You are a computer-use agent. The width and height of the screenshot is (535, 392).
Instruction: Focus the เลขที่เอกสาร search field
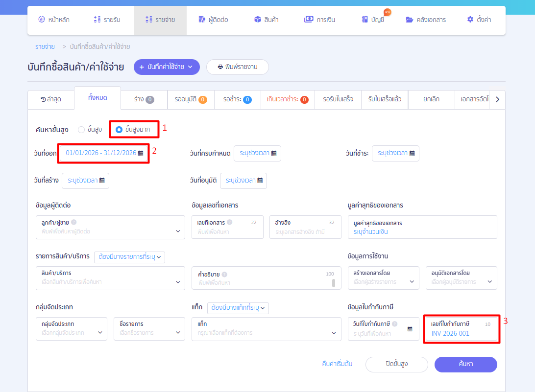click(227, 227)
